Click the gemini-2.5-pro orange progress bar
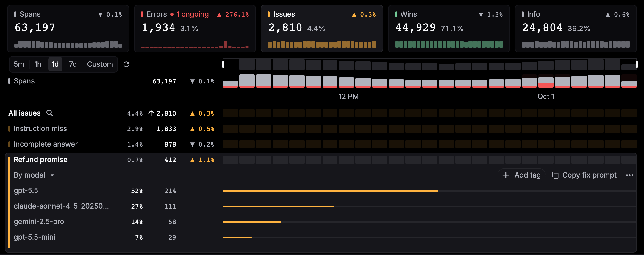The width and height of the screenshot is (644, 255). click(x=252, y=222)
